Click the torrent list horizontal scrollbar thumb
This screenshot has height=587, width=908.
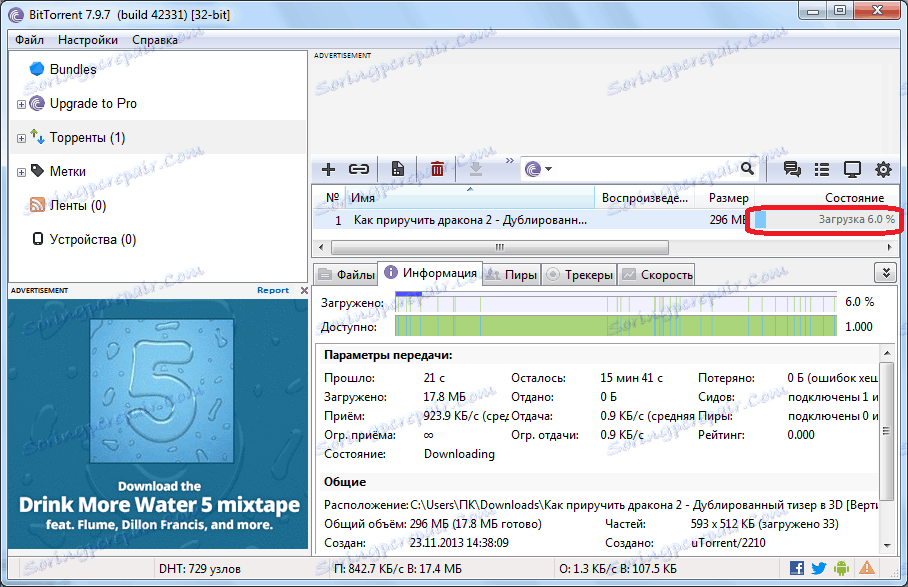coord(500,247)
